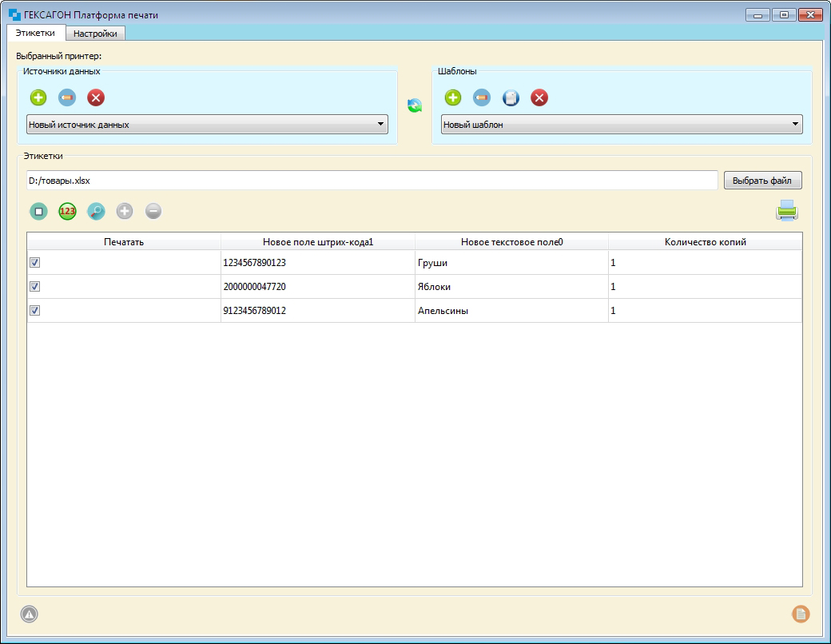This screenshot has height=644, width=831.
Task: Toggle print checkbox for Апельсины row
Action: [34, 311]
